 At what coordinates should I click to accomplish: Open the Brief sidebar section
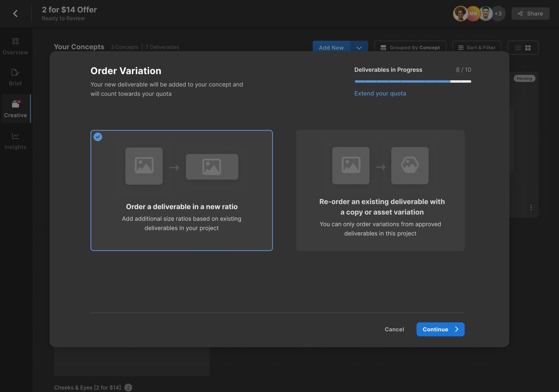(15, 77)
